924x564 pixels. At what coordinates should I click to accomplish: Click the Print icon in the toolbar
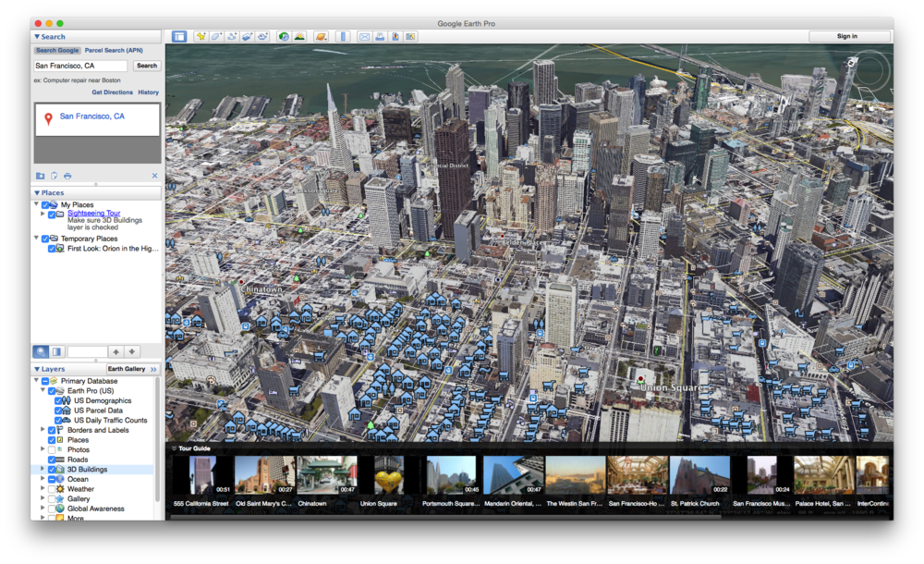(380, 37)
